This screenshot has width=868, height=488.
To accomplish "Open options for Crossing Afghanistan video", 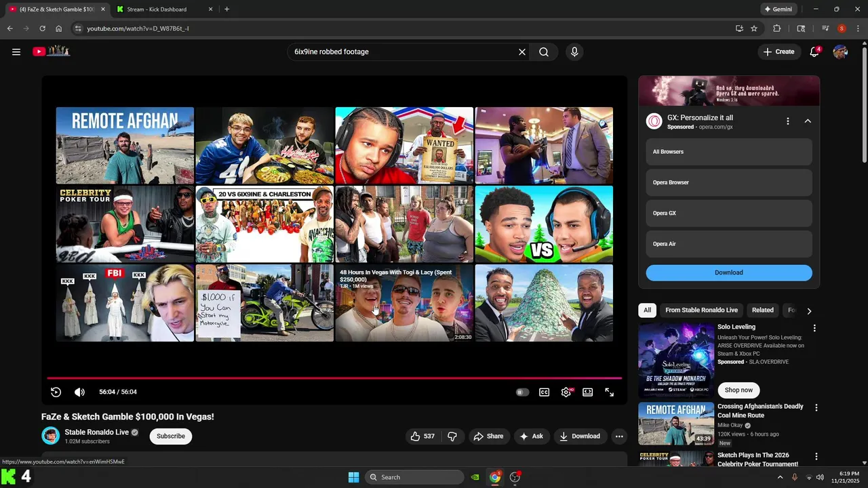I will point(816,408).
